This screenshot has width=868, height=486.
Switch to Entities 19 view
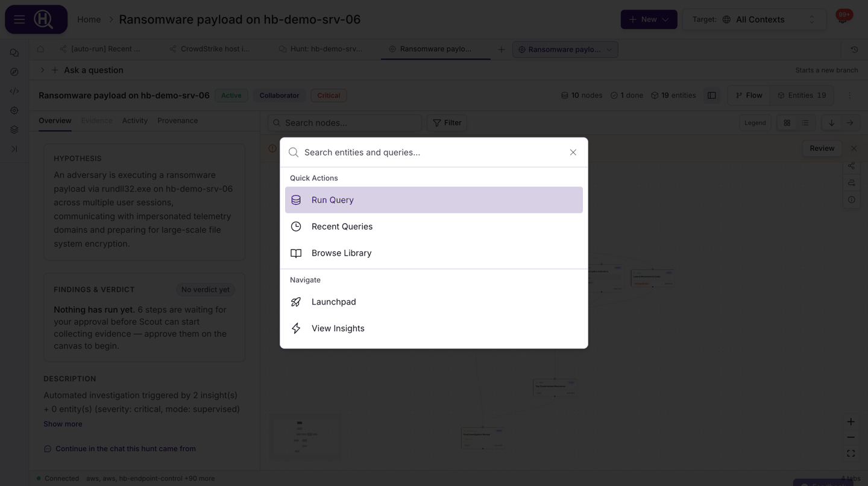tap(802, 95)
